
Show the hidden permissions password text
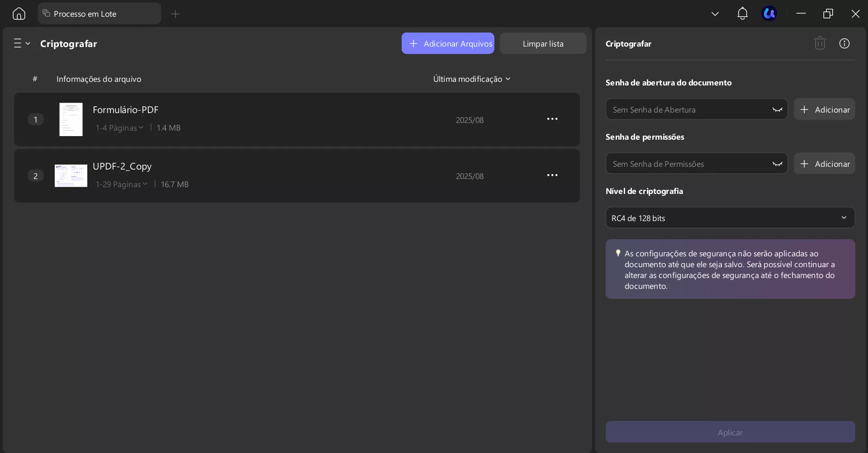coord(777,163)
